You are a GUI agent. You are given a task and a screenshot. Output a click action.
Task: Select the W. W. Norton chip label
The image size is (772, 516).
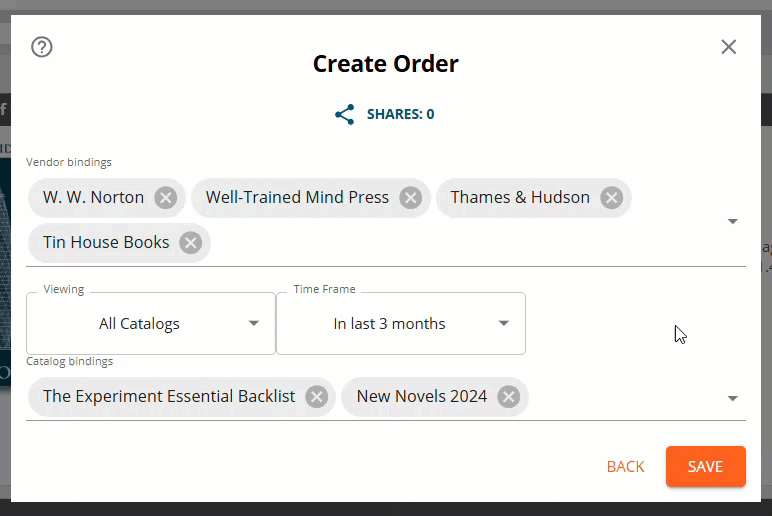click(x=94, y=198)
